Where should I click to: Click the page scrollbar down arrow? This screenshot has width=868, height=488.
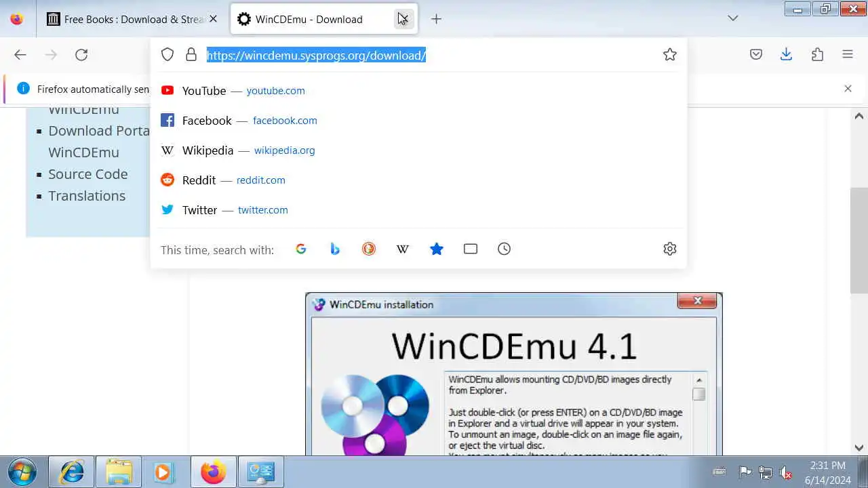pos(859,447)
